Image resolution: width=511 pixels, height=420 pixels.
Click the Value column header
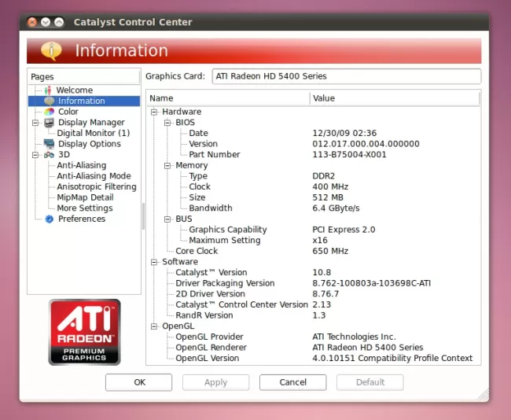point(395,98)
